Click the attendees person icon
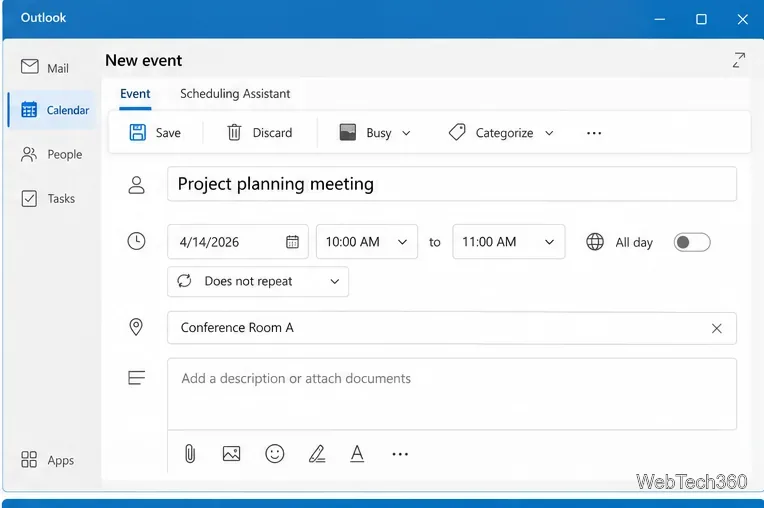The image size is (764, 508). coord(136,185)
